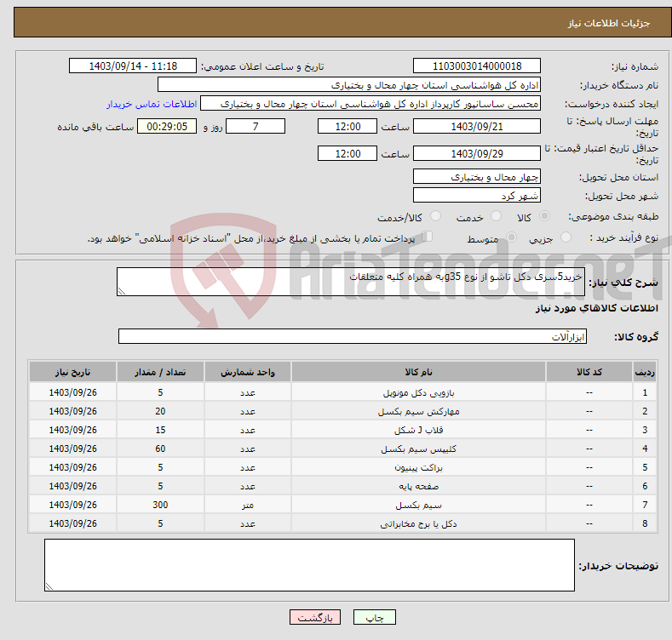Open the اطلاعات تماس خریدار link
The image size is (672, 640).
[x=152, y=104]
